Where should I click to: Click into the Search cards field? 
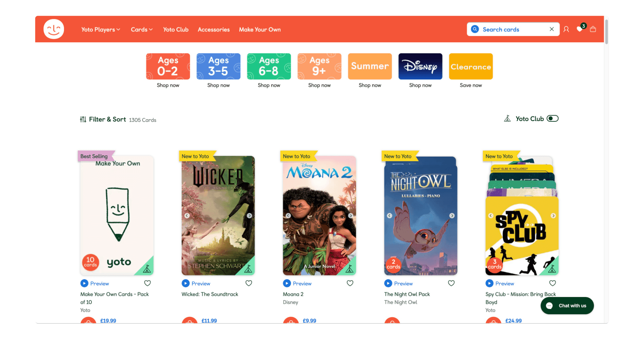[x=513, y=29]
